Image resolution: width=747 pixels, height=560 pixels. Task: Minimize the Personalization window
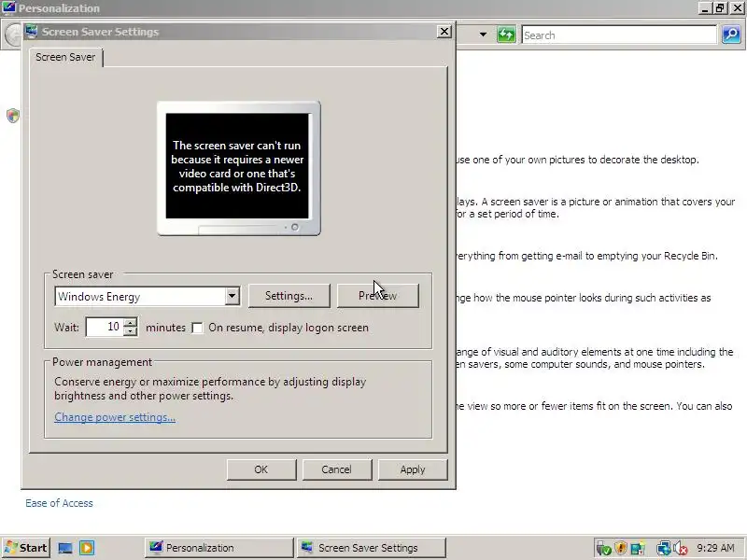point(705,8)
